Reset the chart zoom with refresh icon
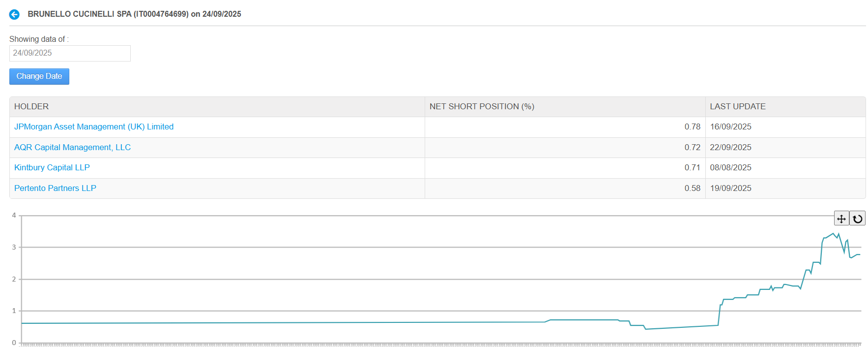 tap(858, 219)
